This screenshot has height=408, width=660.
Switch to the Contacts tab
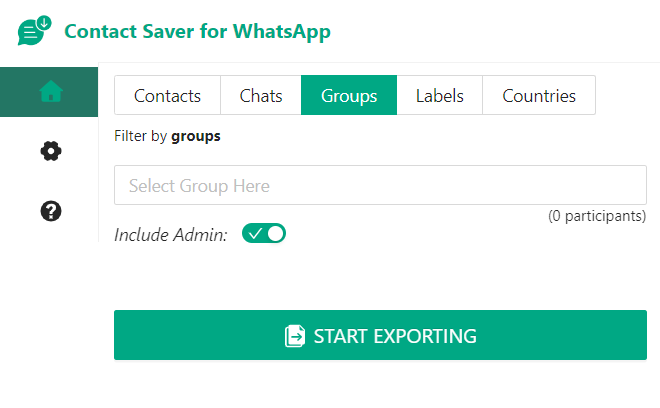(x=167, y=96)
